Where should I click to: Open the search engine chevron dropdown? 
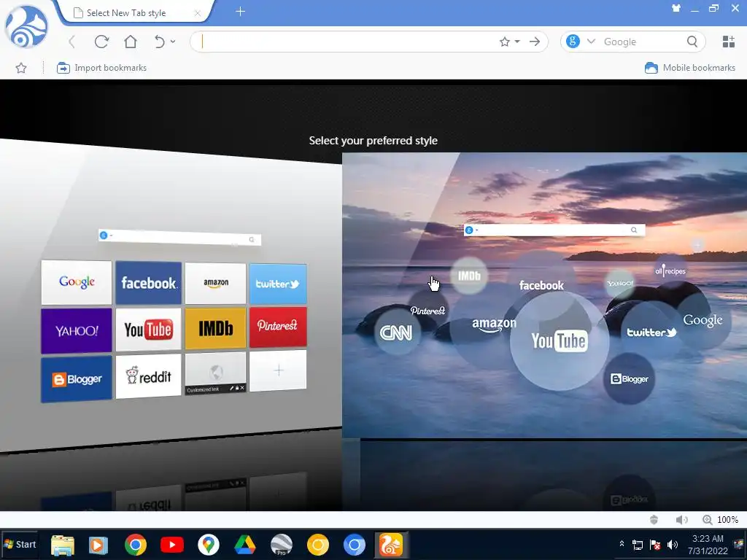pos(591,42)
